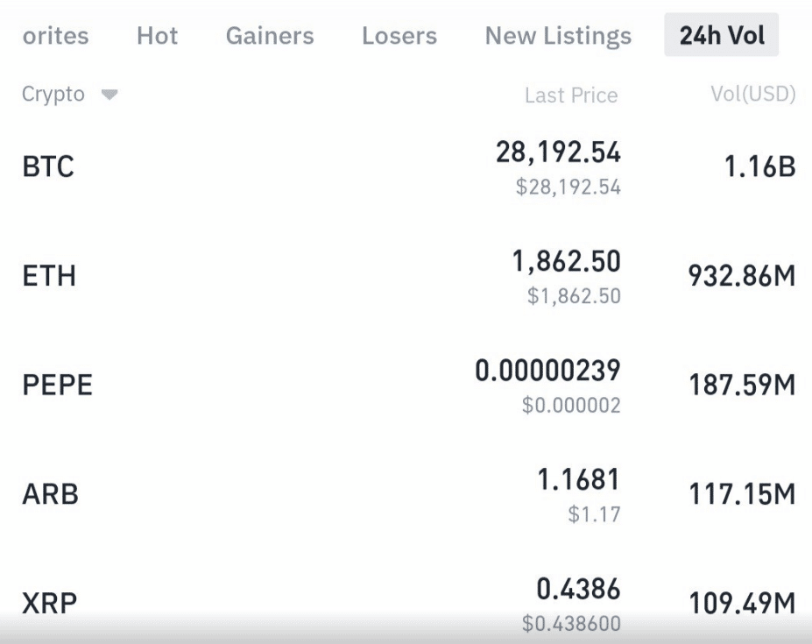Click PEPE price 0.00000239
Image resolution: width=812 pixels, height=644 pixels.
(547, 371)
